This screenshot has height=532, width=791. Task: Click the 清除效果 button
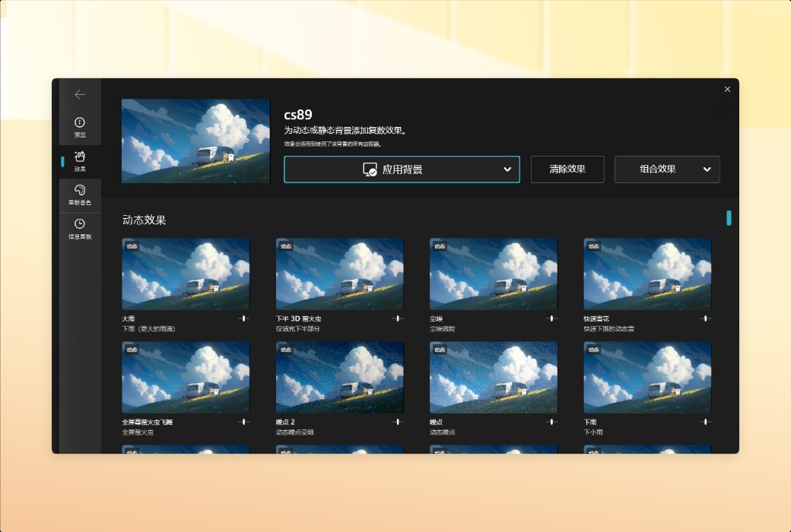(567, 169)
